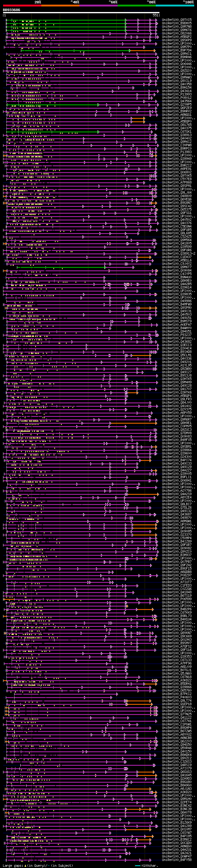Click the orange segment in the B9P7D4 row
The height and width of the screenshot is (868, 197).
click(143, 50)
